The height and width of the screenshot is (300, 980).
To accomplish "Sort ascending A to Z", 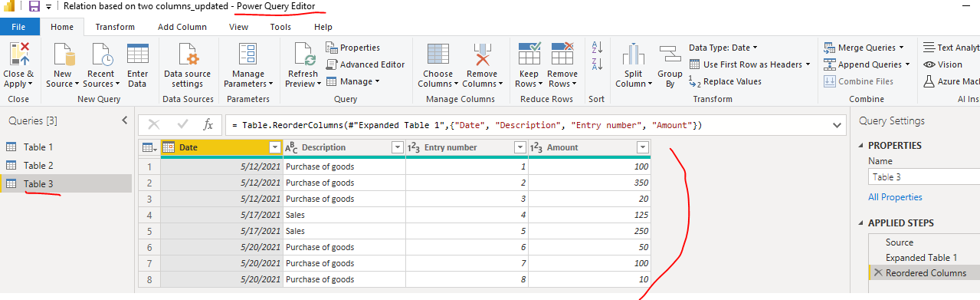I will (x=597, y=48).
